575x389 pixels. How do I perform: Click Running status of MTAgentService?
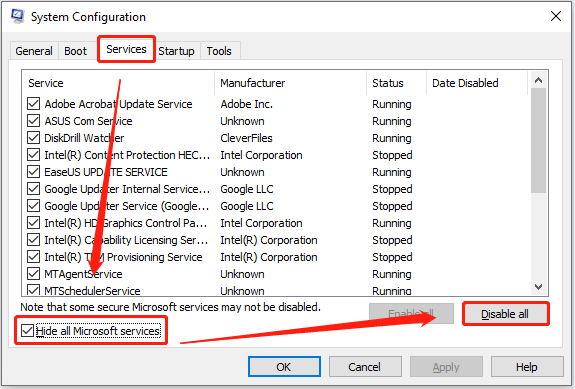pyautogui.click(x=392, y=274)
